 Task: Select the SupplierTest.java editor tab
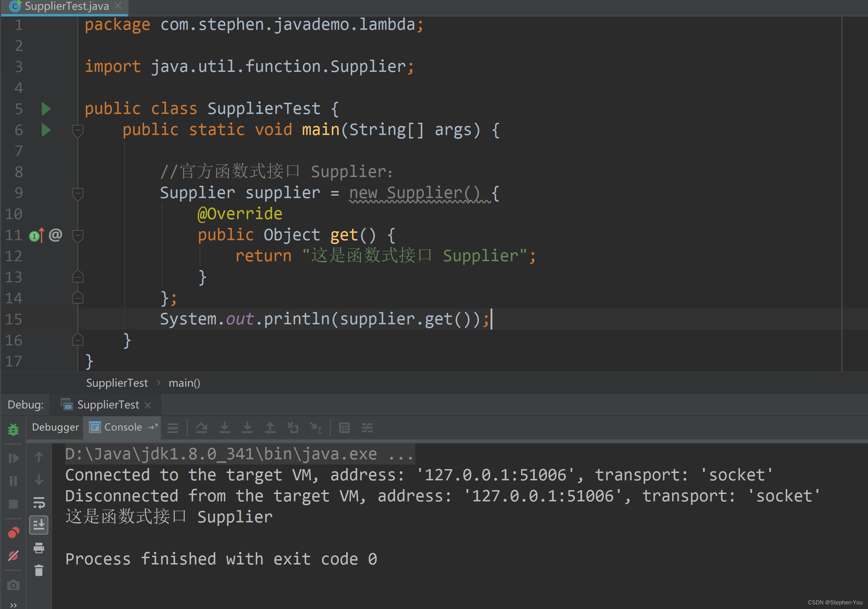point(66,6)
